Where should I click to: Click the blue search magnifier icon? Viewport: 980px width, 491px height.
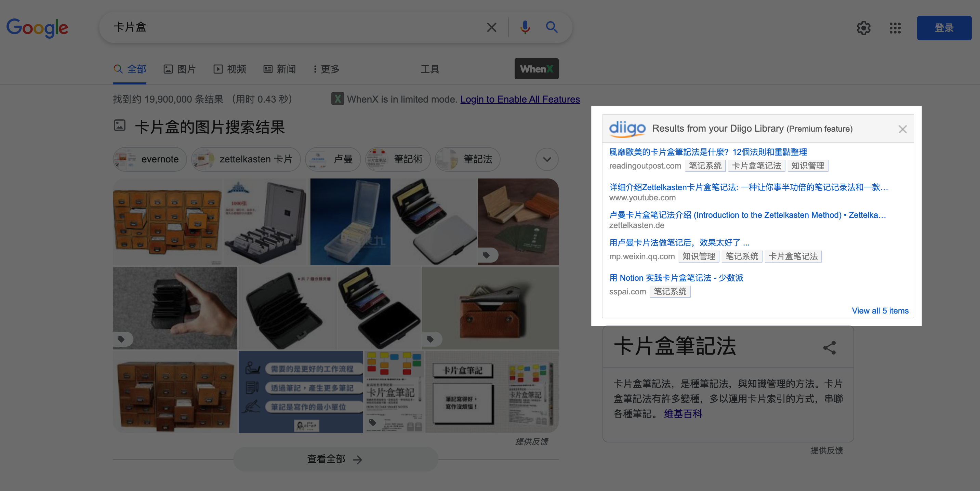(x=552, y=27)
